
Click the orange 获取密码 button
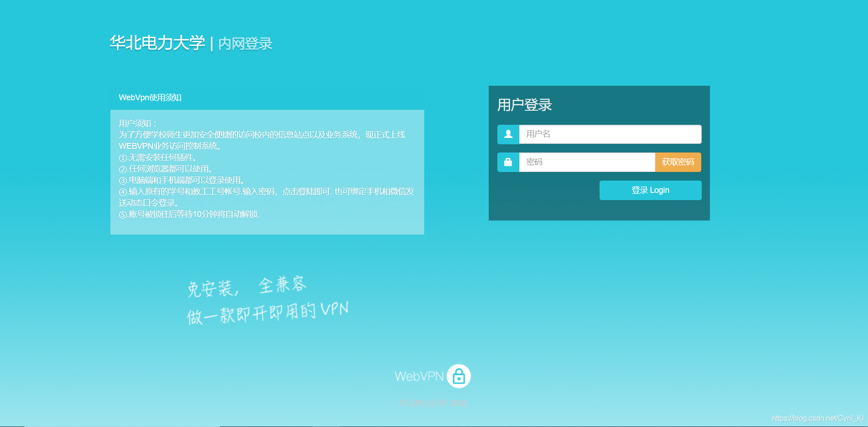678,162
